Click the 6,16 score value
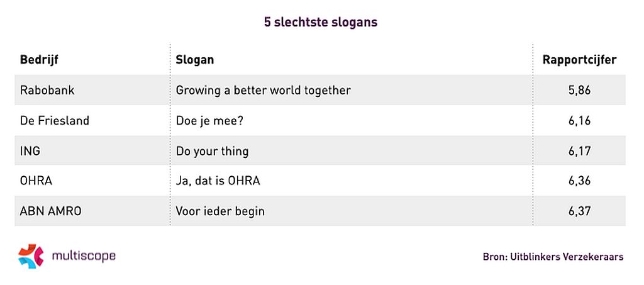 click(579, 120)
